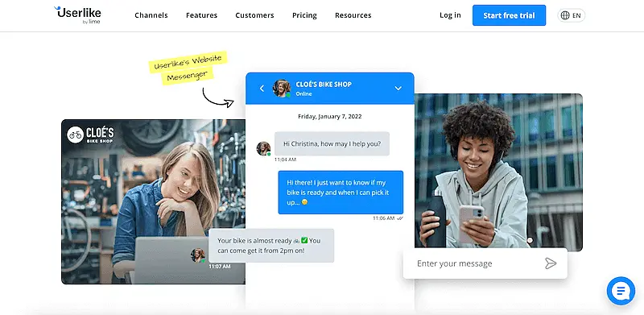Image resolution: width=644 pixels, height=315 pixels.
Task: Click the Userlike's Website Messenger sticky label
Action: pos(188,68)
